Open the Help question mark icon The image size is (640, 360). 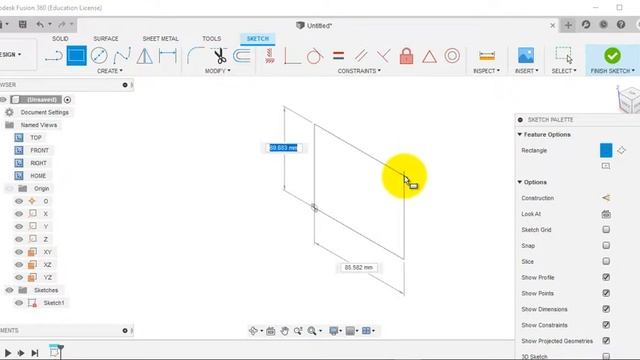(621, 24)
